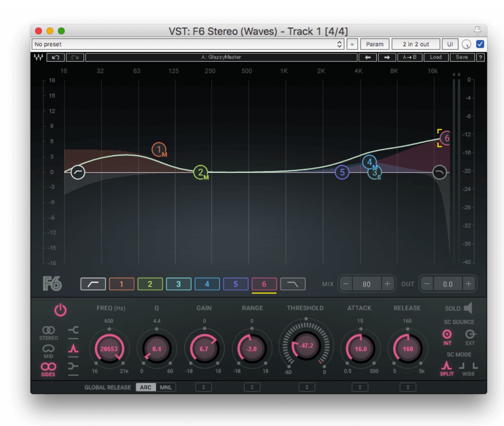Viewport: 504px width, 426px height.
Task: Decrease the MIX value with minus
Action: point(345,284)
